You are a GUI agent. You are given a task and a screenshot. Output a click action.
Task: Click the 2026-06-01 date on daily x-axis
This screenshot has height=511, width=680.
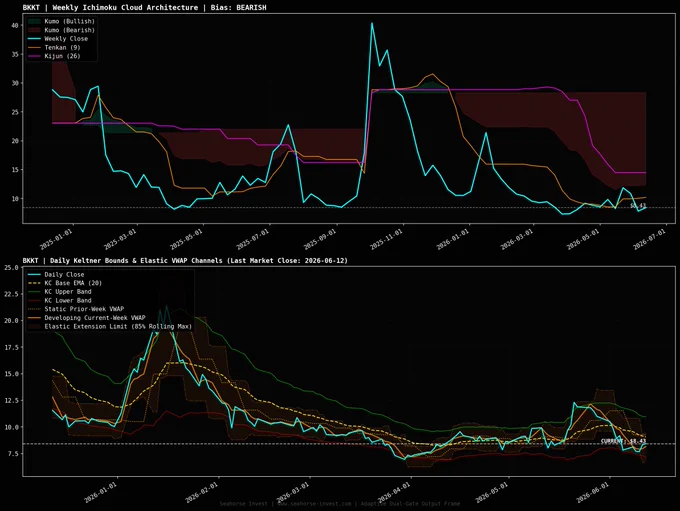tap(593, 493)
